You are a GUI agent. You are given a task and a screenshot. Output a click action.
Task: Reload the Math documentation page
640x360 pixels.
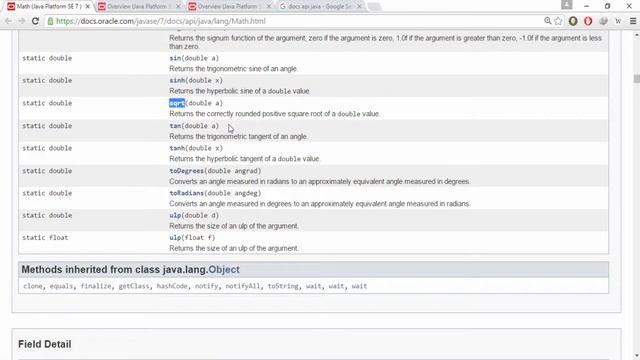click(36, 21)
